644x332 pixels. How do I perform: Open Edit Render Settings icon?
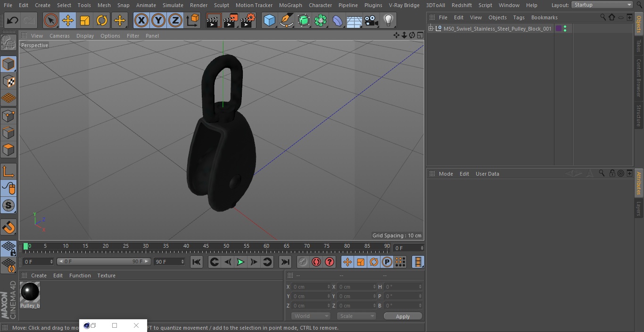pyautogui.click(x=248, y=20)
